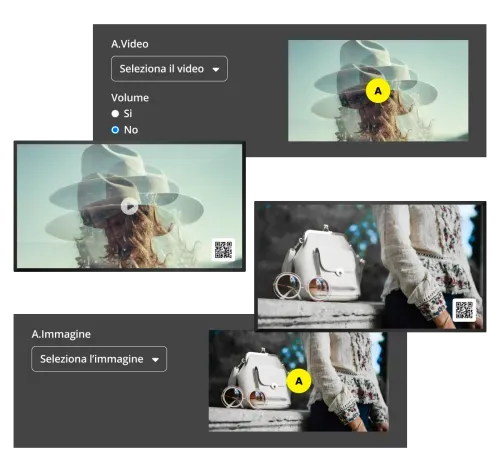Click the 'A.Video' label
This screenshot has height=472, width=500.
[130, 44]
